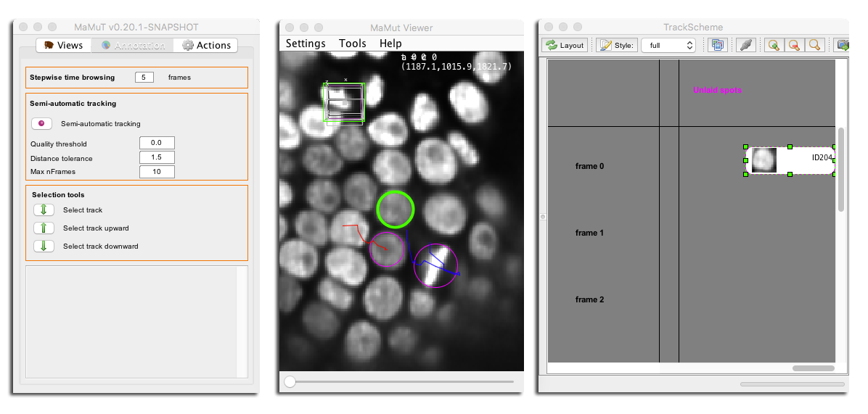
Task: Switch to the Annotation tab
Action: [x=132, y=46]
